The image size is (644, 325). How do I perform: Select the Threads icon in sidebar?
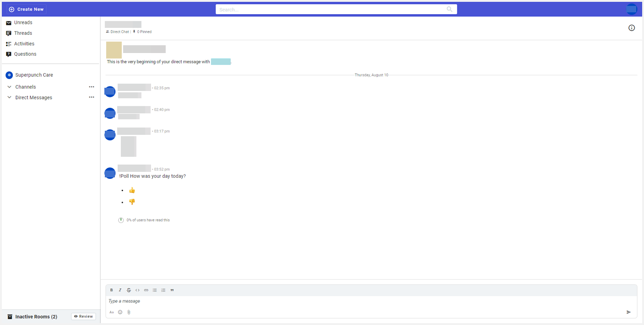[9, 33]
